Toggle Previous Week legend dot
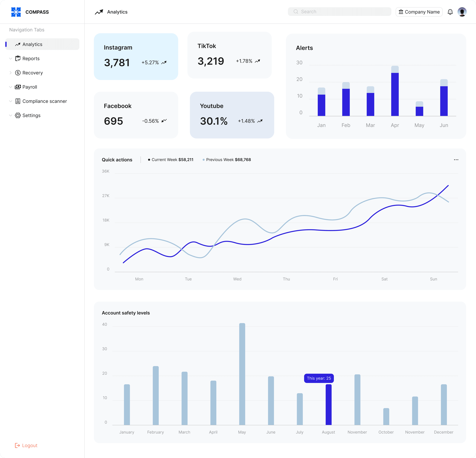The height and width of the screenshot is (458, 476). (204, 160)
